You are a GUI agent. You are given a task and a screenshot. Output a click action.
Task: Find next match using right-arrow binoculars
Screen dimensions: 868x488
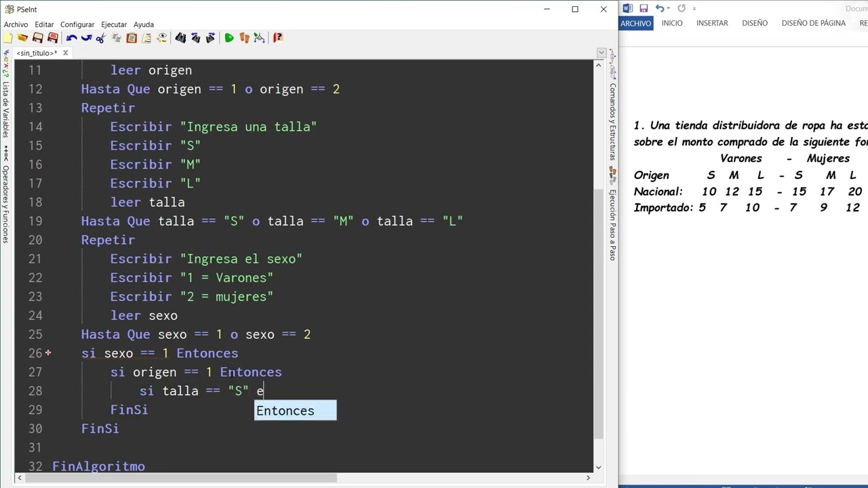pos(210,38)
